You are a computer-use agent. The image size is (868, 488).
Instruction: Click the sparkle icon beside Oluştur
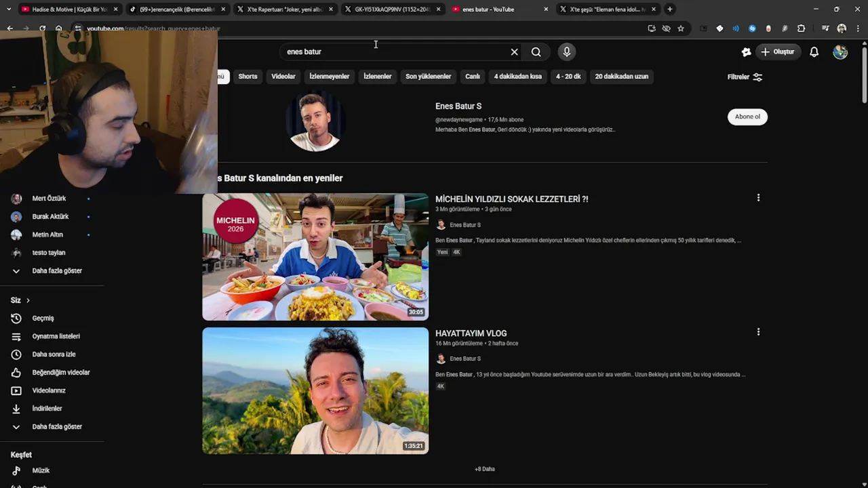746,52
